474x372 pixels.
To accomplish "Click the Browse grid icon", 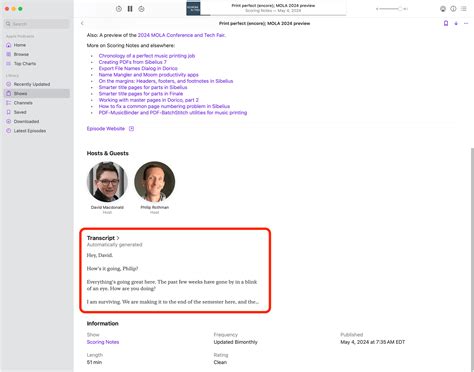I will pos(9,54).
